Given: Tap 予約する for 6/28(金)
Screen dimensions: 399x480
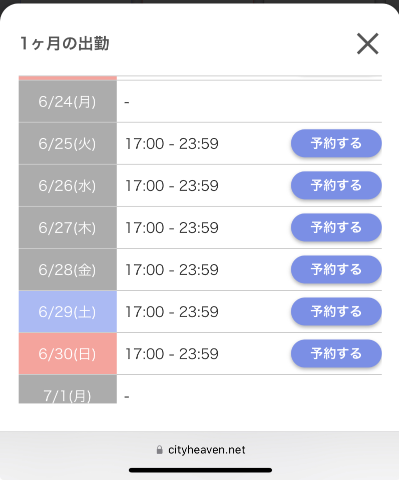Looking at the screenshot, I should point(336,269).
